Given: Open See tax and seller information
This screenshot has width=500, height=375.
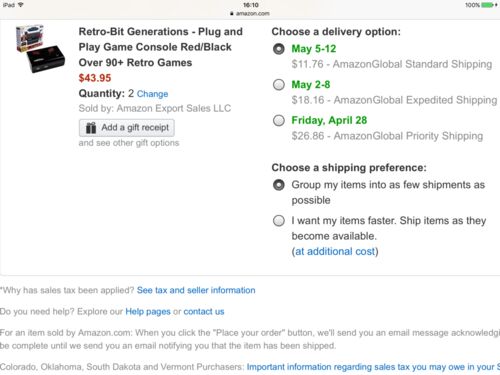Looking at the screenshot, I should (196, 290).
